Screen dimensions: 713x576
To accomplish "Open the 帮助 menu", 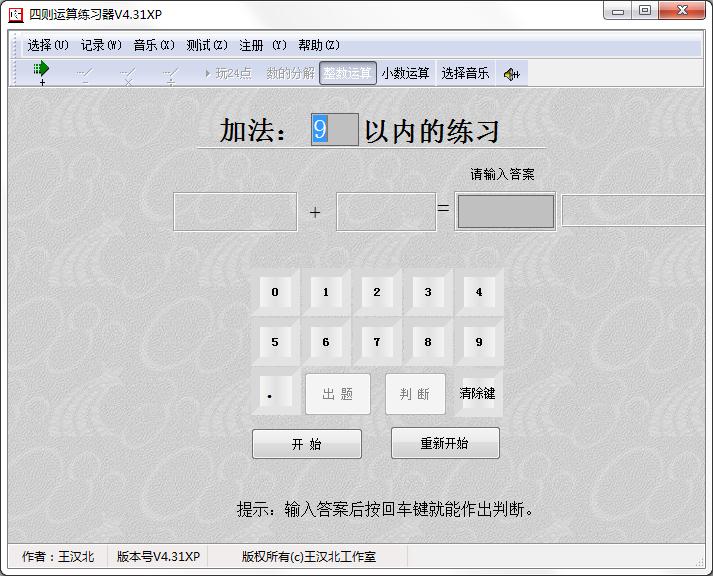I will (318, 45).
